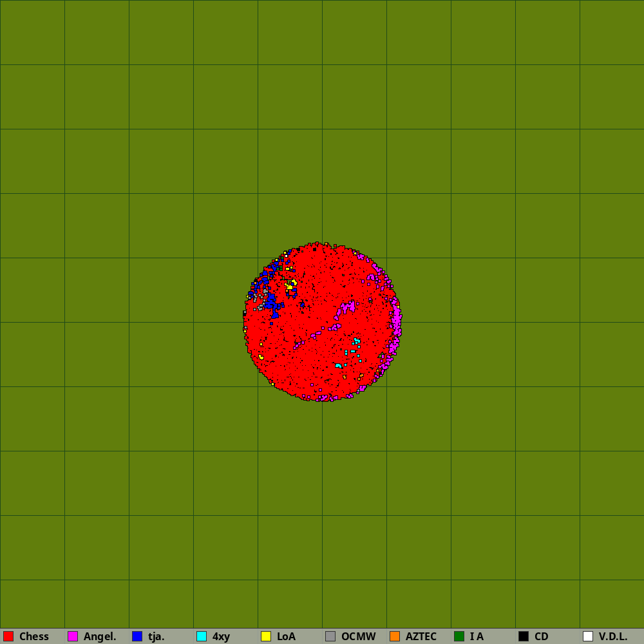Select the AZTEC legend label
This screenshot has height=644, width=644.
(421, 637)
